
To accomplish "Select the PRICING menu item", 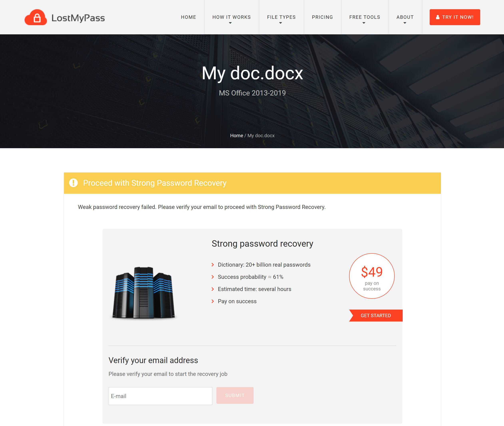I will coord(322,17).
